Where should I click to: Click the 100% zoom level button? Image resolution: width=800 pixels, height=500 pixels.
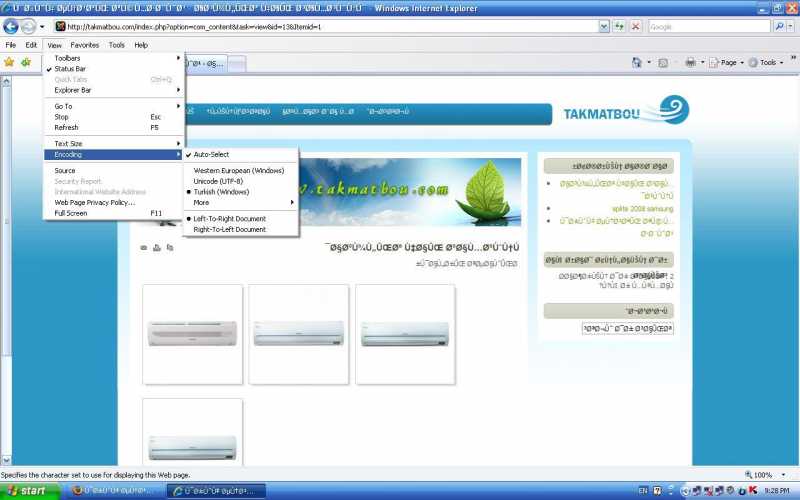tap(759, 475)
